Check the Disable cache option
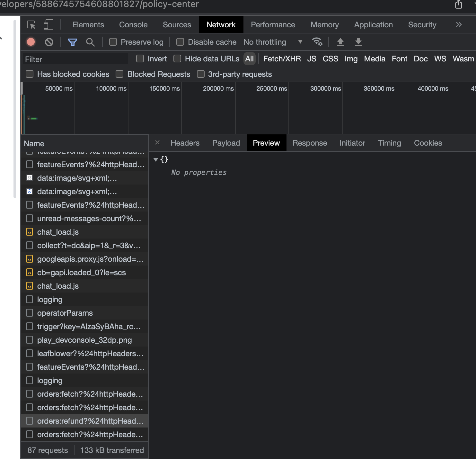476x459 pixels. tap(180, 42)
